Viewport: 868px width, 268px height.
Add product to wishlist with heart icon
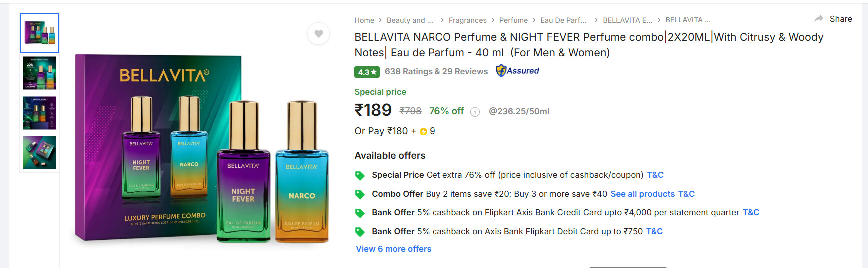[318, 34]
